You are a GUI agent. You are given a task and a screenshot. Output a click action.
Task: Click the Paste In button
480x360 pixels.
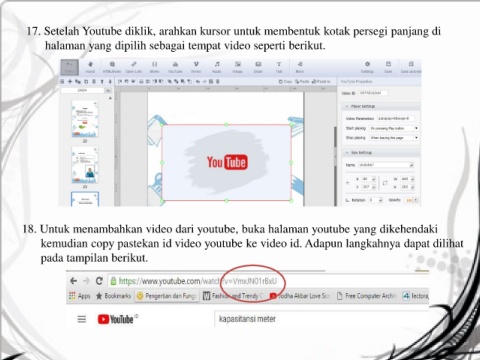tap(321, 81)
